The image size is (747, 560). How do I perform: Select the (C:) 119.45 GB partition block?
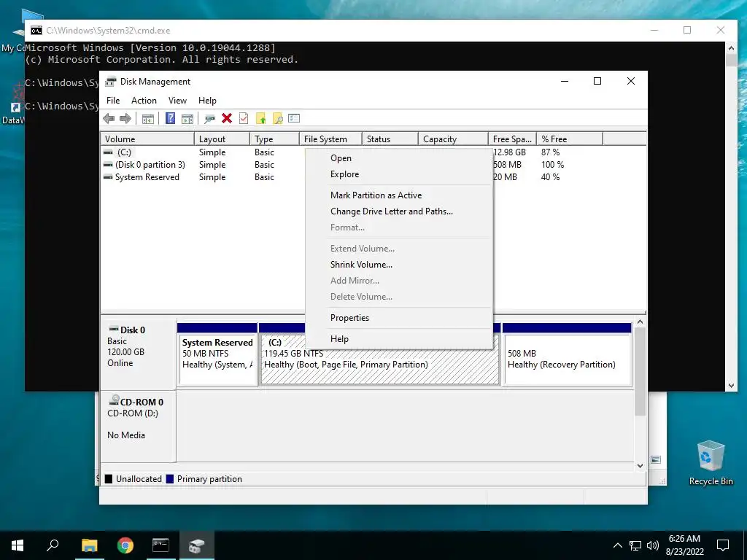click(x=379, y=367)
